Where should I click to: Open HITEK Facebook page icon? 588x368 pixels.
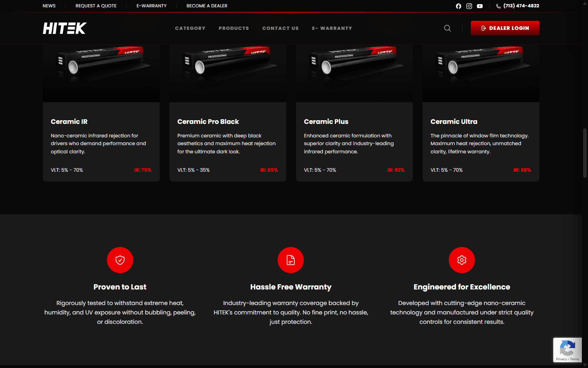pyautogui.click(x=459, y=6)
